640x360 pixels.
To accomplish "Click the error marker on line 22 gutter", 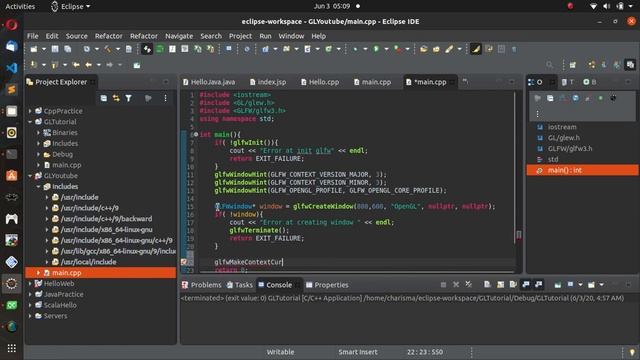I will click(x=184, y=262).
